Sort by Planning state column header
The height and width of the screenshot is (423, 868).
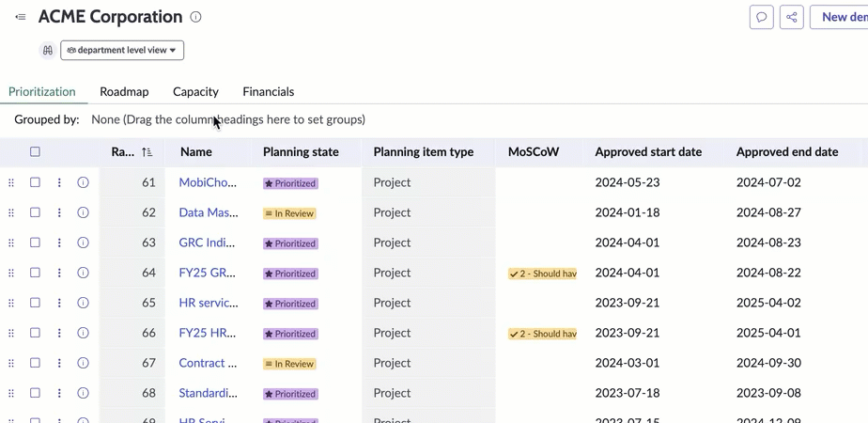tap(301, 151)
